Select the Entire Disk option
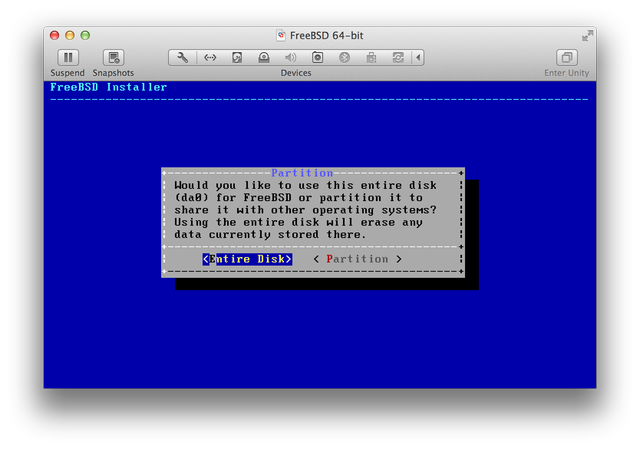Viewport: 640px width, 449px height. point(247,259)
